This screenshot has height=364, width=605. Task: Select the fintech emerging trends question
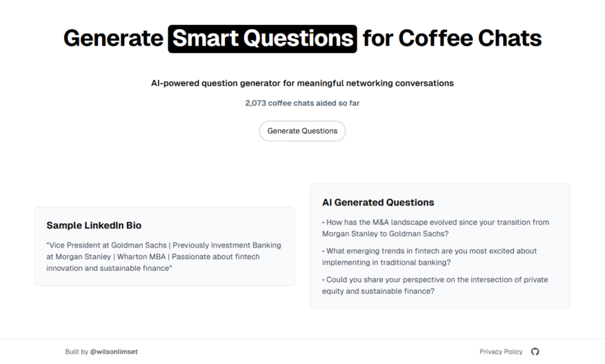(x=430, y=256)
